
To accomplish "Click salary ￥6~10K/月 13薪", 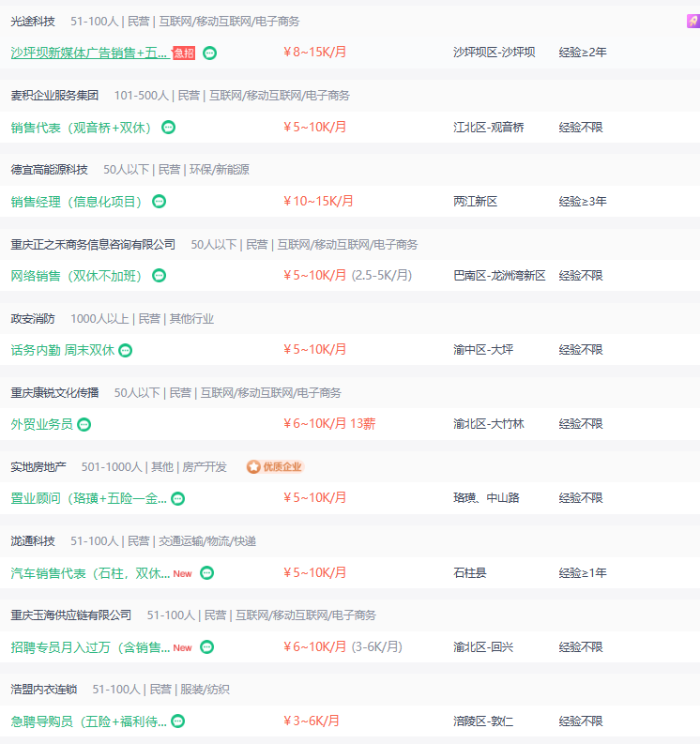I will click(x=329, y=423).
